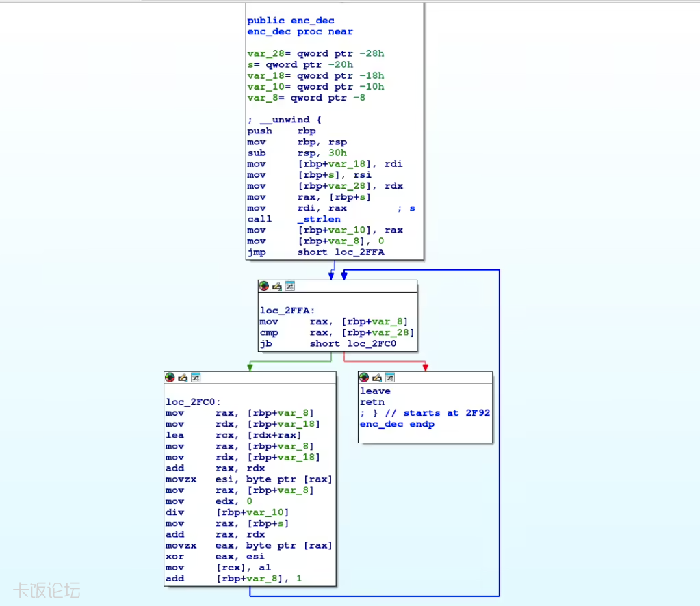This screenshot has width=700, height=606.
Task: Click the edit pencil icon in leave/retn block
Action: tap(377, 378)
